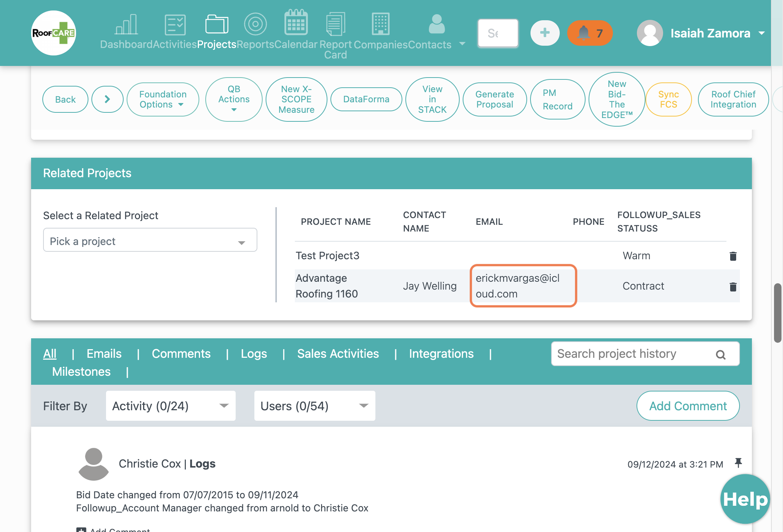This screenshot has height=532, width=783.
Task: Click the Back button
Action: [65, 99]
